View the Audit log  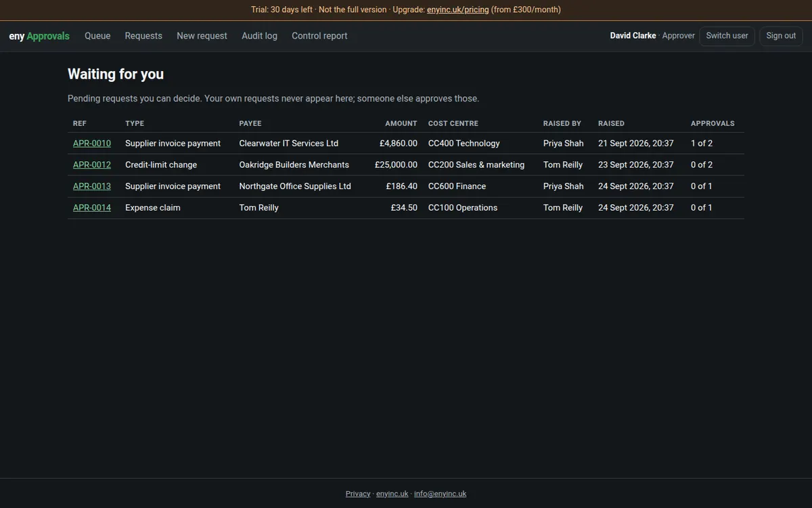click(x=259, y=36)
